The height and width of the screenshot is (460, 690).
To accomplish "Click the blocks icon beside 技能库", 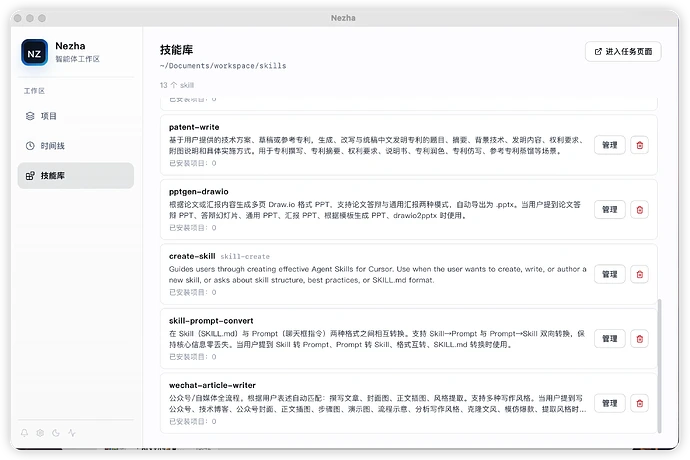I will 30,176.
